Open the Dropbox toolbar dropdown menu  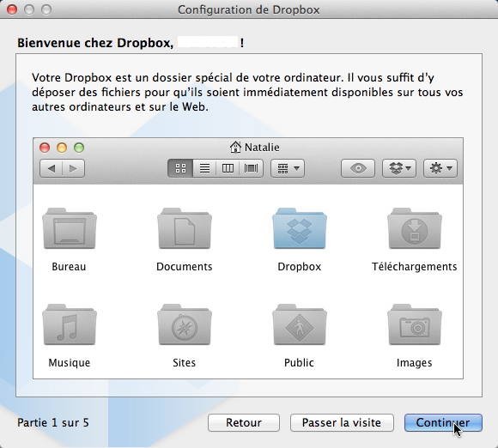coord(399,168)
